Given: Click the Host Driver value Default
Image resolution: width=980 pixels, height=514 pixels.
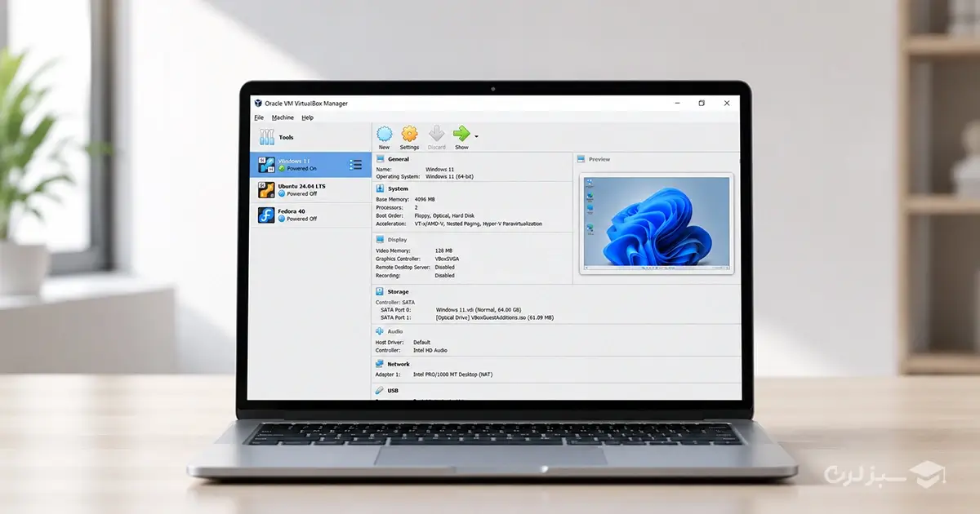Looking at the screenshot, I should point(421,342).
